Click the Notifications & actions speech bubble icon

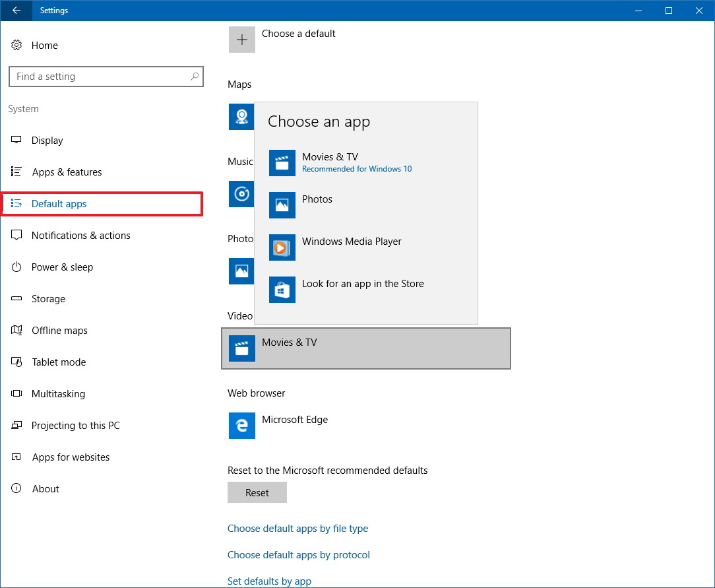coord(16,235)
